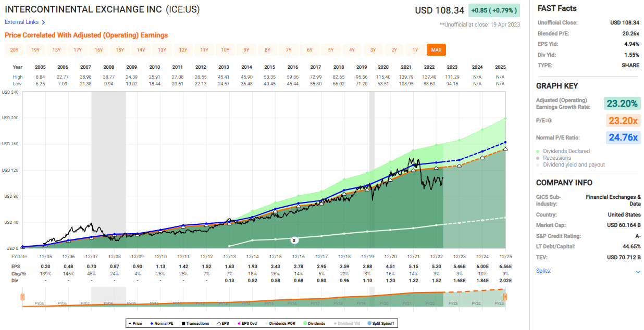Image resolution: width=644 pixels, height=330 pixels.
Task: Select the MAX timeframe tab
Action: pyautogui.click(x=436, y=49)
